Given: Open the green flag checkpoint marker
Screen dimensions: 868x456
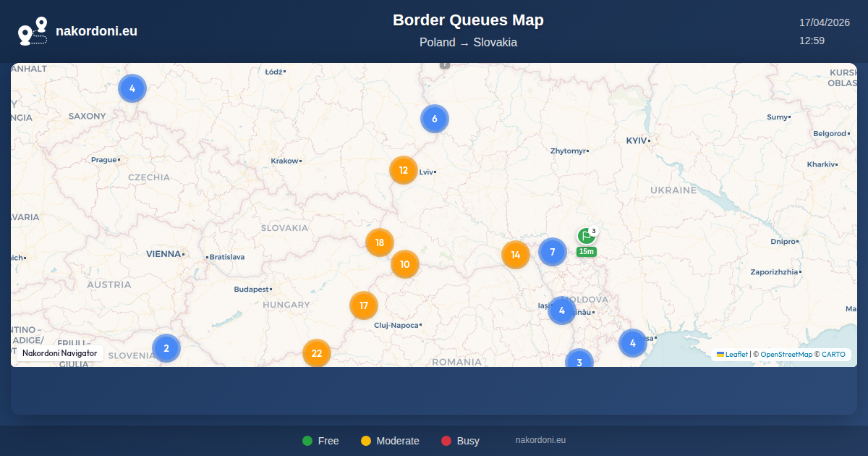Looking at the screenshot, I should point(586,236).
